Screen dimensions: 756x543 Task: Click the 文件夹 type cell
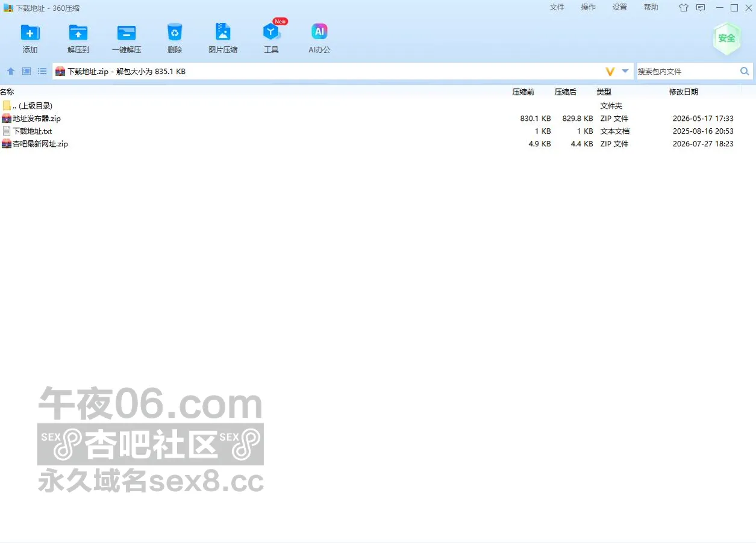[x=611, y=106]
